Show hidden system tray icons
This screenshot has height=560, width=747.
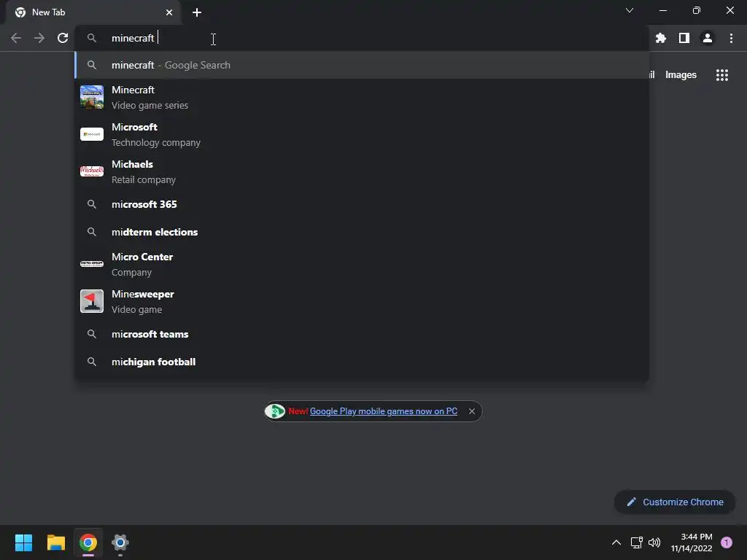tap(616, 542)
